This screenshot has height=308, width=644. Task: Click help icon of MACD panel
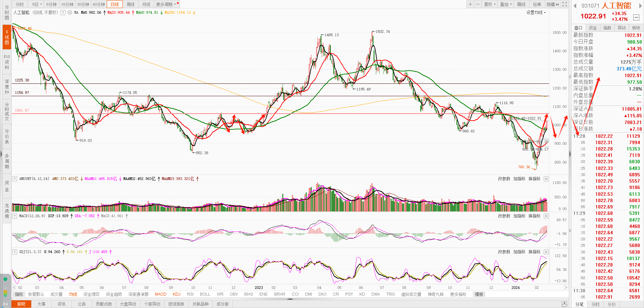[15, 216]
